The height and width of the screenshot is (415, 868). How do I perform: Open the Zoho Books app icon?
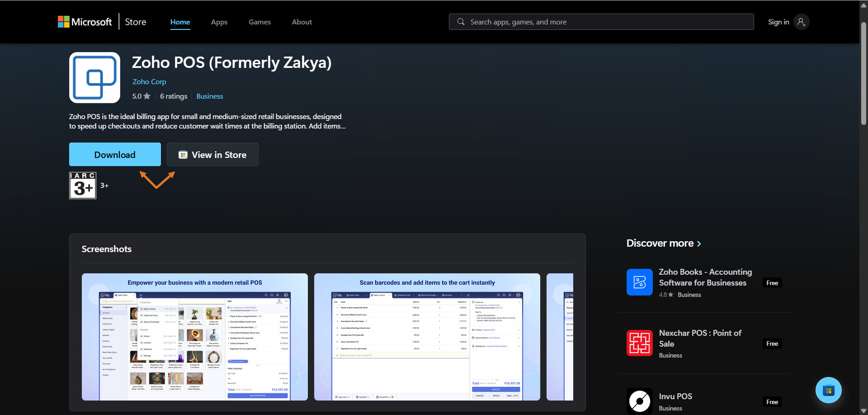tap(639, 282)
